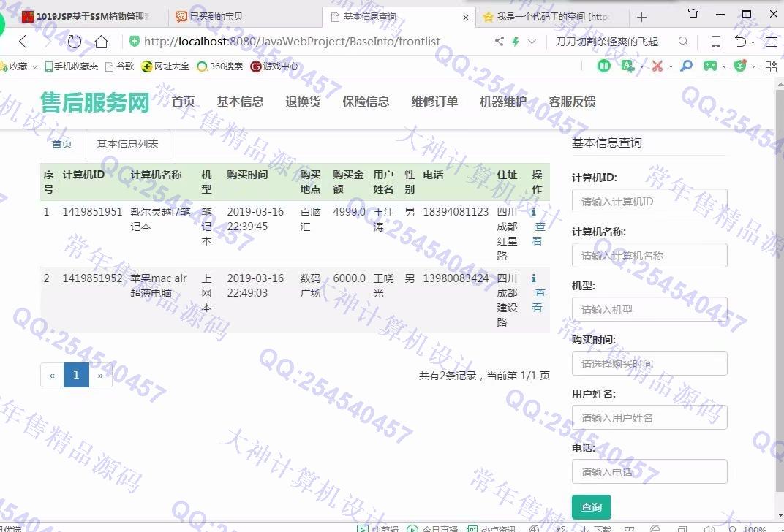The image size is (784, 532).
Task: Click the 下载 status bar item
Action: pos(597,528)
